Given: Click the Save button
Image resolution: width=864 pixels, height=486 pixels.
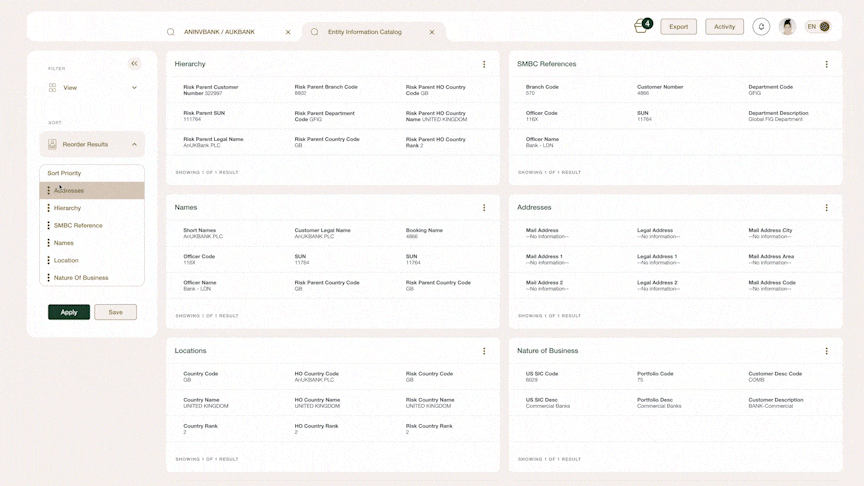Looking at the screenshot, I should click(x=115, y=312).
